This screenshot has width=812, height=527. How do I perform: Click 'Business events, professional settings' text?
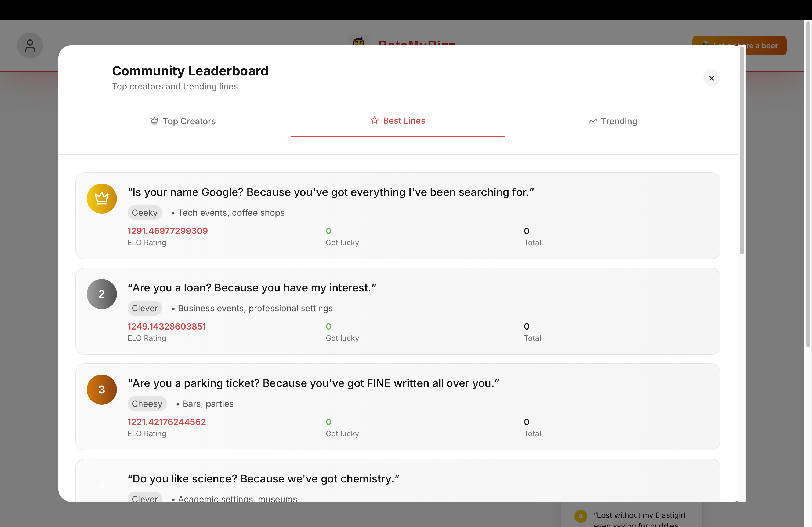(255, 308)
